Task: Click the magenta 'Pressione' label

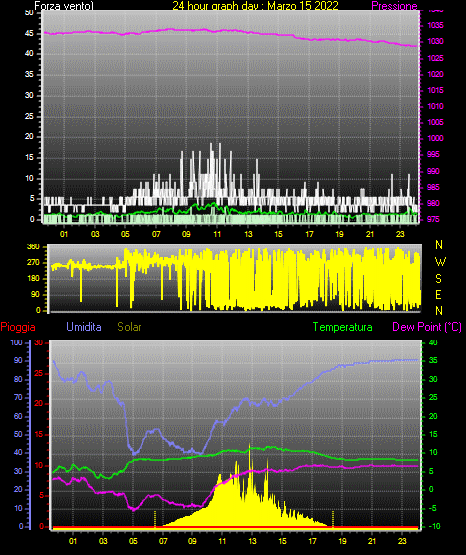Action: 394,6
